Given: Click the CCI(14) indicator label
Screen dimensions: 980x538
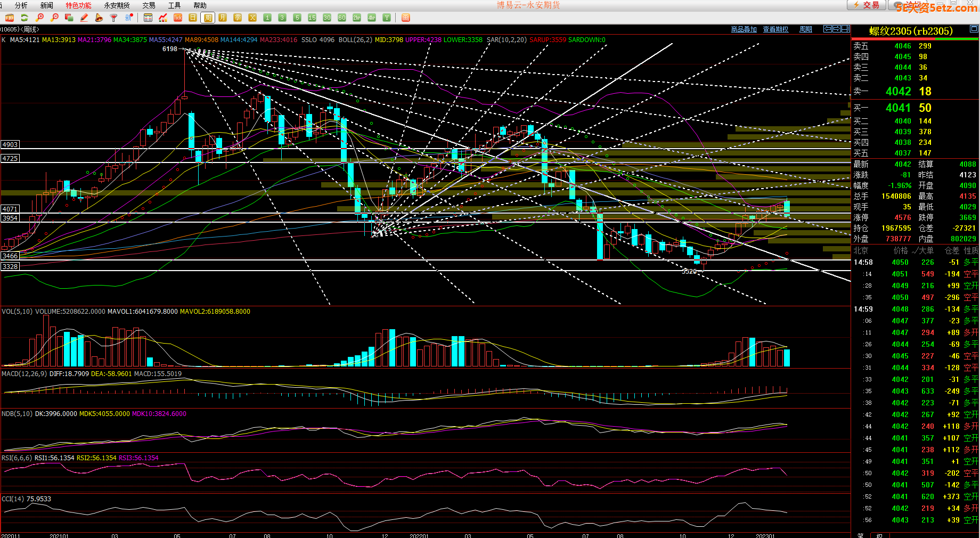Looking at the screenshot, I should [x=13, y=499].
